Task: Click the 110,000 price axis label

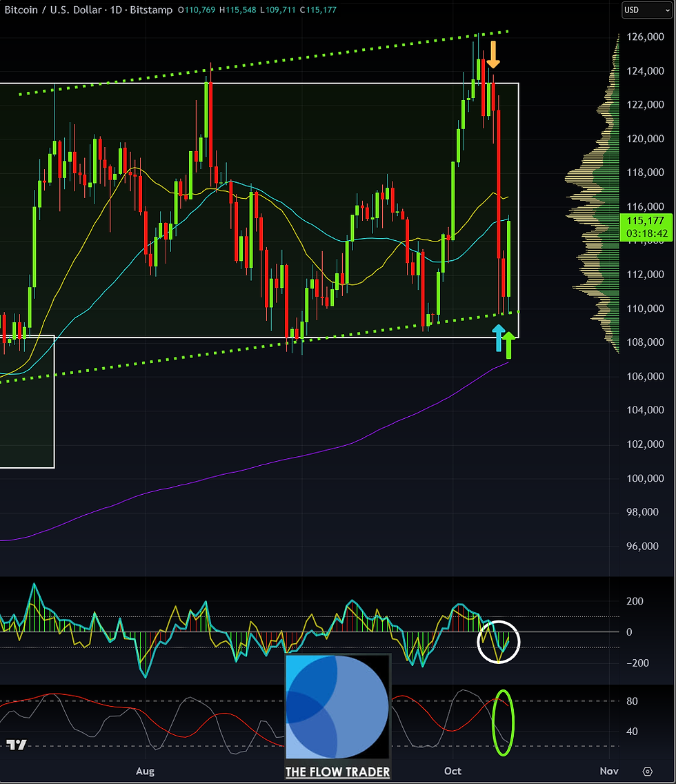Action: (x=645, y=308)
